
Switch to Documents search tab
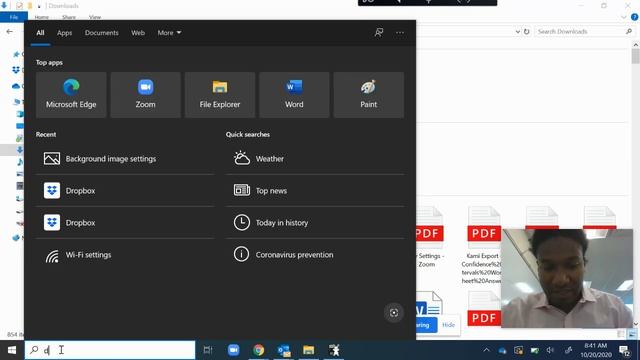pyautogui.click(x=102, y=33)
